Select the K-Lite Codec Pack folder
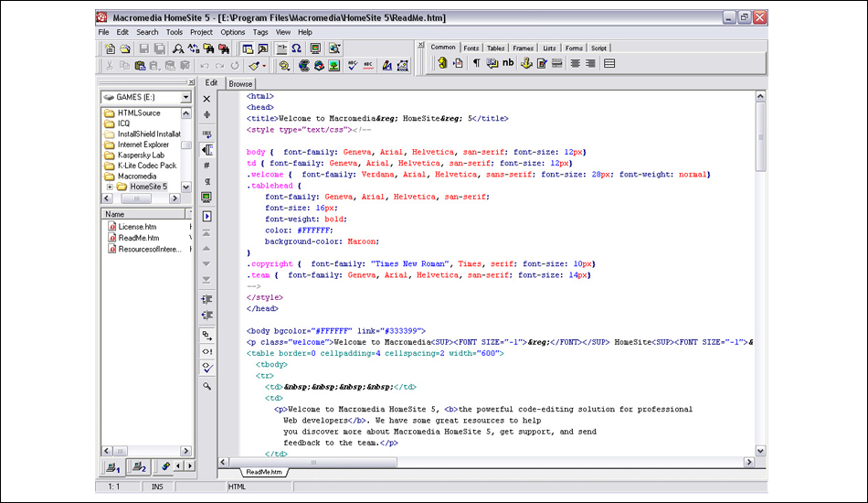This screenshot has height=503, width=868. click(147, 166)
